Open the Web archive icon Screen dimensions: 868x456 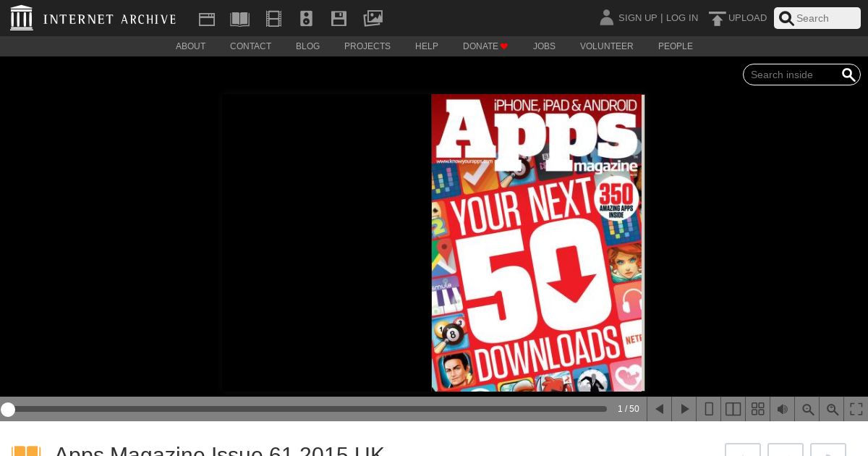pos(207,19)
